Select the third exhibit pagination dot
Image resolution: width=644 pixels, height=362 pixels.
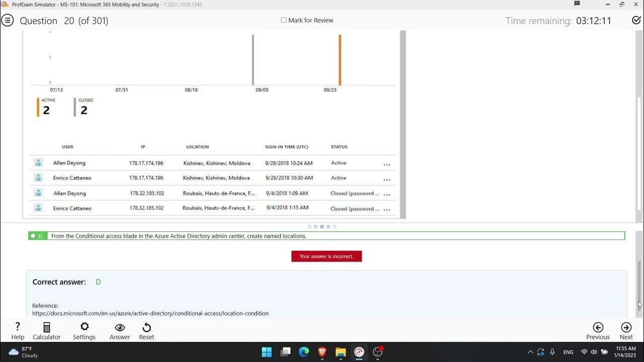(x=322, y=227)
